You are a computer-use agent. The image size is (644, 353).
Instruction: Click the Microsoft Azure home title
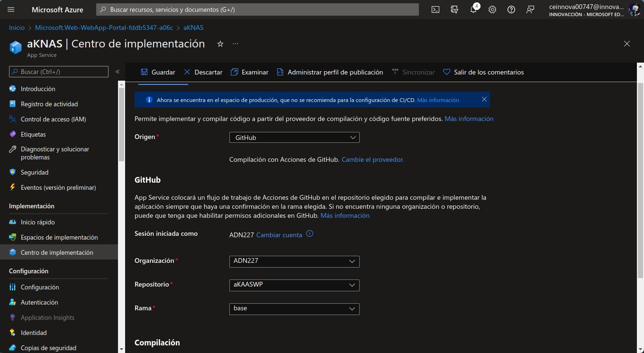(57, 9)
